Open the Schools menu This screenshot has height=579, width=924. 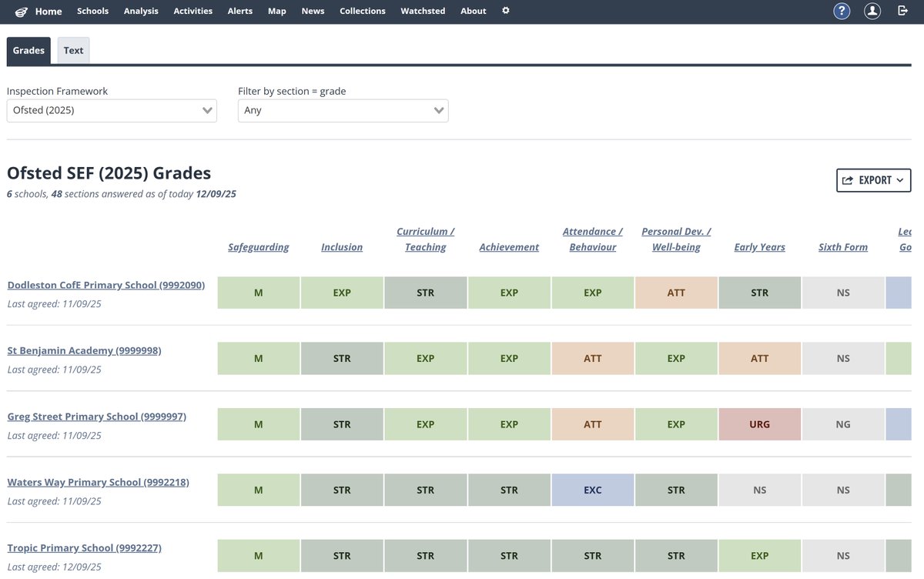point(92,11)
